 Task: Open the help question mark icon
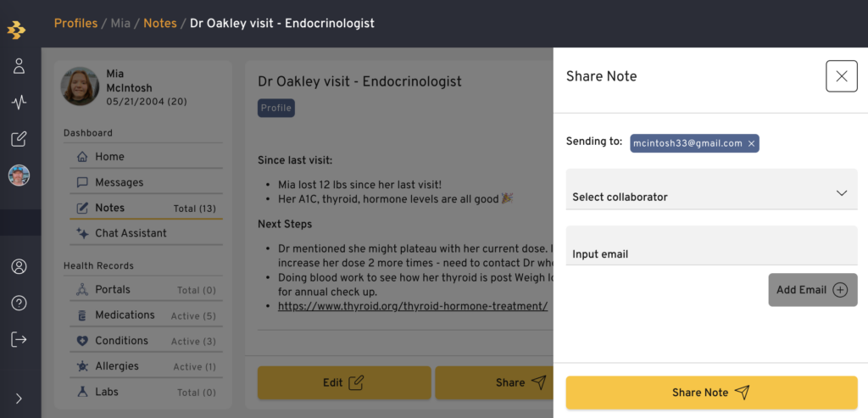pos(19,303)
